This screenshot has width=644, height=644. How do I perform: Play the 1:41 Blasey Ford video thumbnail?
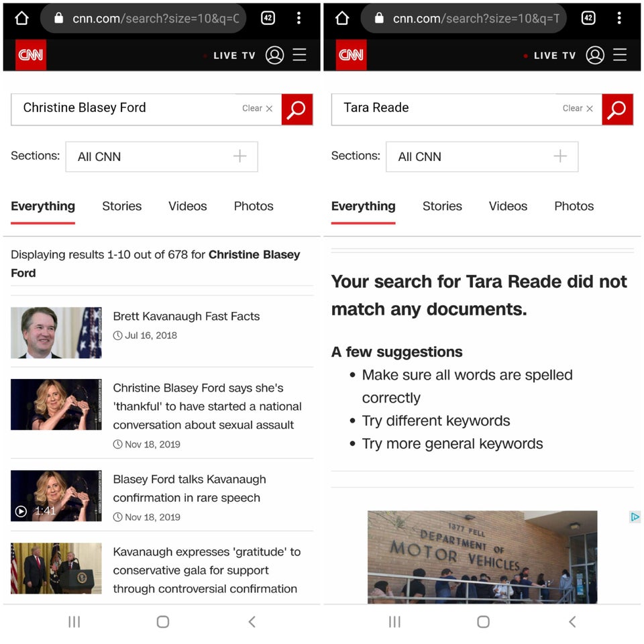(x=56, y=496)
